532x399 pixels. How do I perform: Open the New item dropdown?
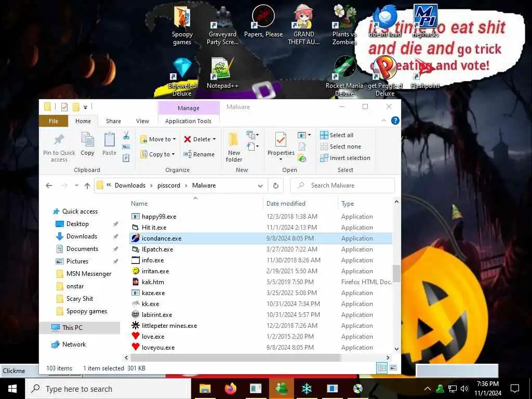[x=253, y=135]
